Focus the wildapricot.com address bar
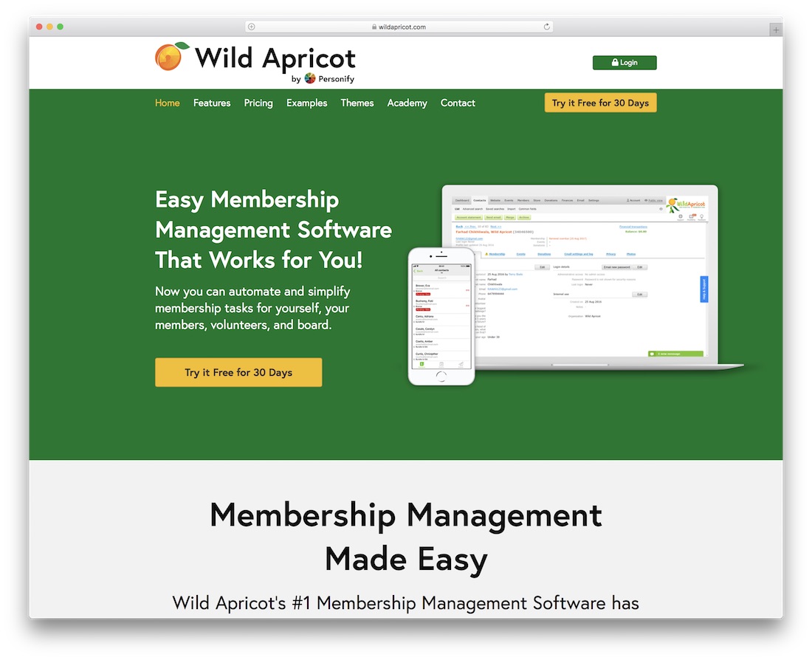 click(399, 27)
